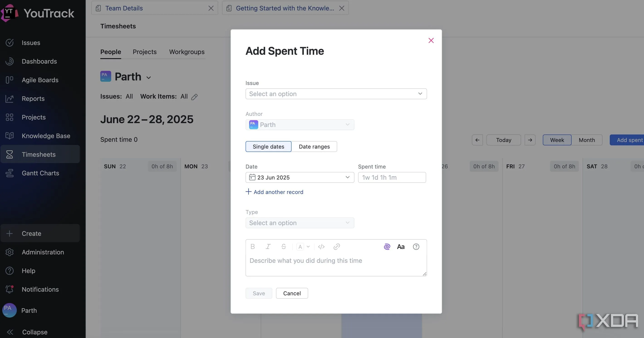The width and height of the screenshot is (644, 338).
Task: Expand the Parth user selector chevron
Action: pos(148,77)
